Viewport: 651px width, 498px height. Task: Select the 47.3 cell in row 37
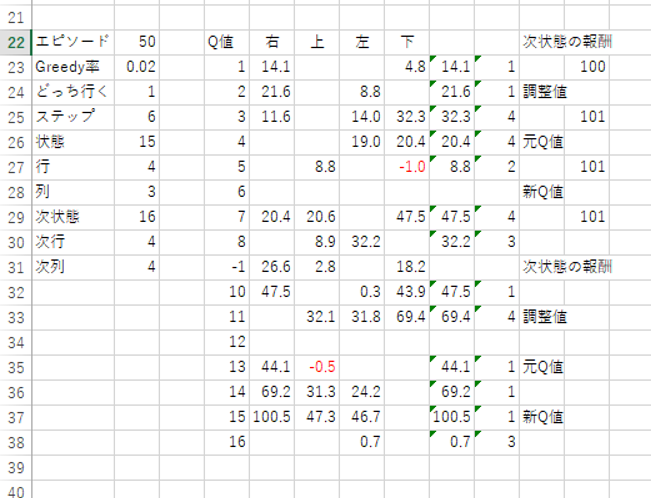pyautogui.click(x=317, y=417)
